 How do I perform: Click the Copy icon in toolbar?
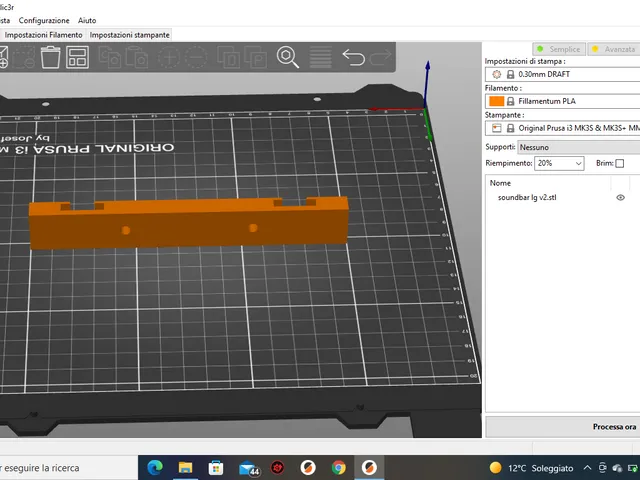110,57
